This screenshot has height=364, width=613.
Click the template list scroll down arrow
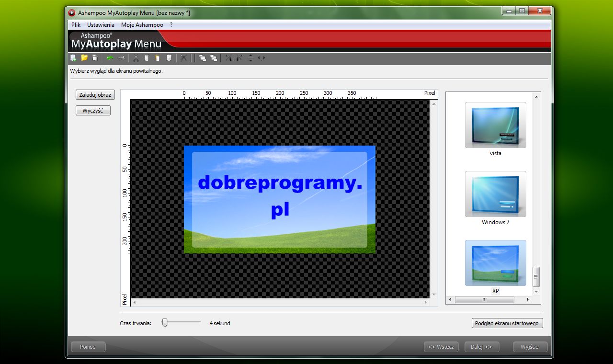pyautogui.click(x=536, y=291)
